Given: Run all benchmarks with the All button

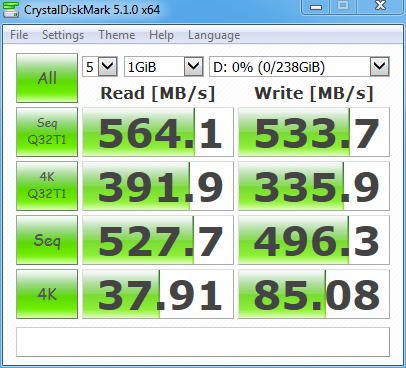Looking at the screenshot, I should pyautogui.click(x=47, y=78).
